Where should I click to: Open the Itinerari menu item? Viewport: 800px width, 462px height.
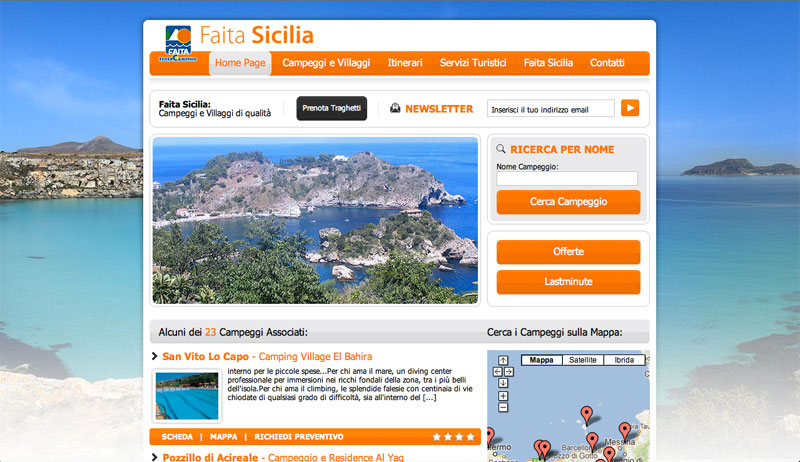pyautogui.click(x=405, y=63)
